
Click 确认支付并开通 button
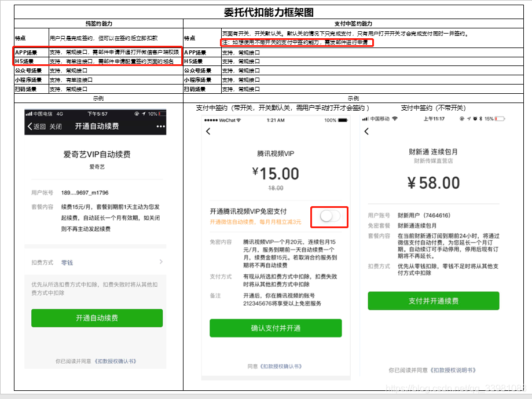(x=276, y=328)
